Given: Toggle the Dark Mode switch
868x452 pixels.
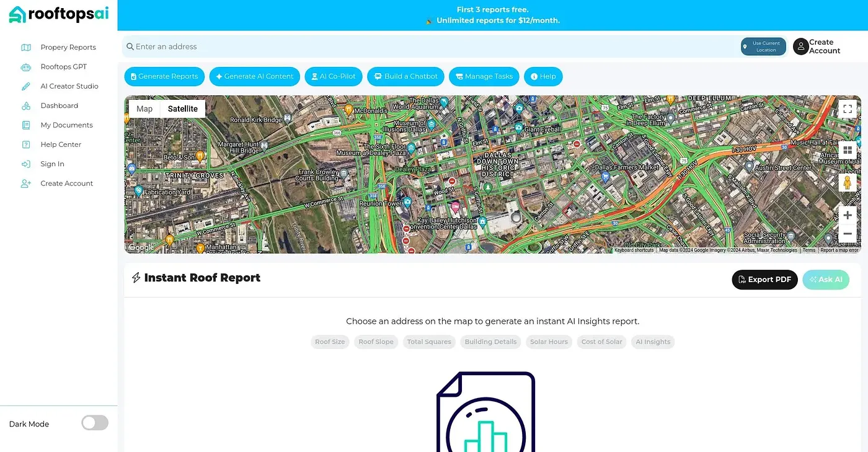Looking at the screenshot, I should [x=95, y=423].
